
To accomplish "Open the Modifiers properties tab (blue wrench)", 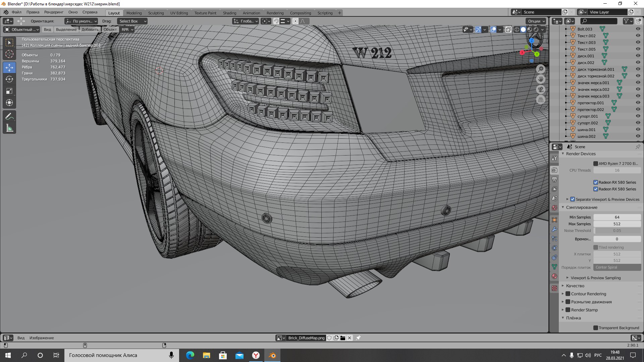I will click(554, 229).
